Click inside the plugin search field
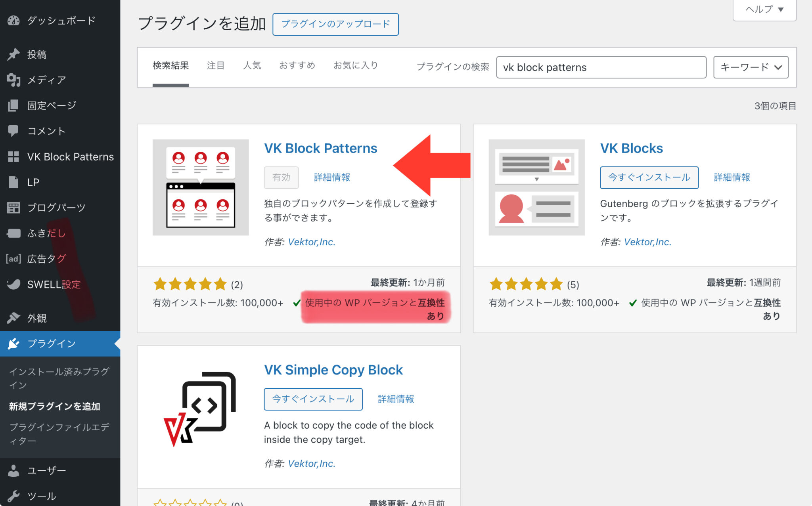Screen dimensions: 812x506 [601, 67]
